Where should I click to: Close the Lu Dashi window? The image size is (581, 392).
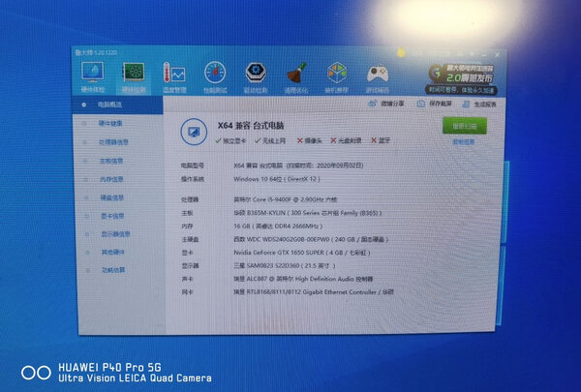click(x=498, y=55)
